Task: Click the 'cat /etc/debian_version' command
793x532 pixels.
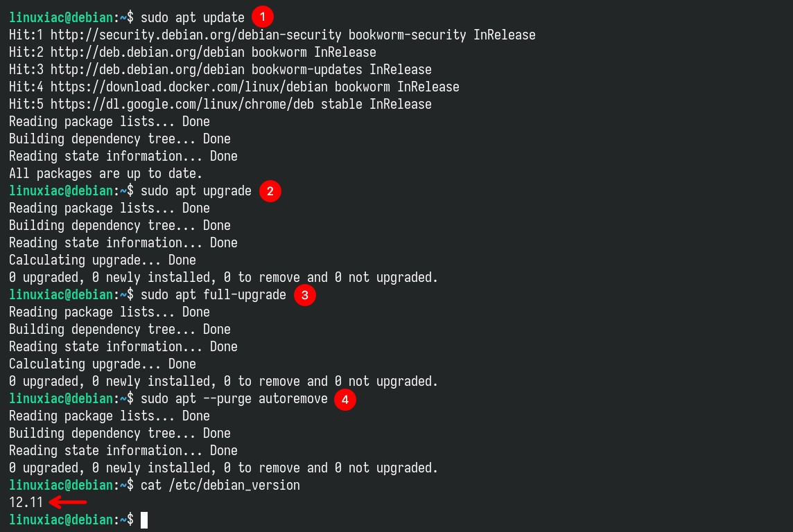Action: tap(220, 486)
